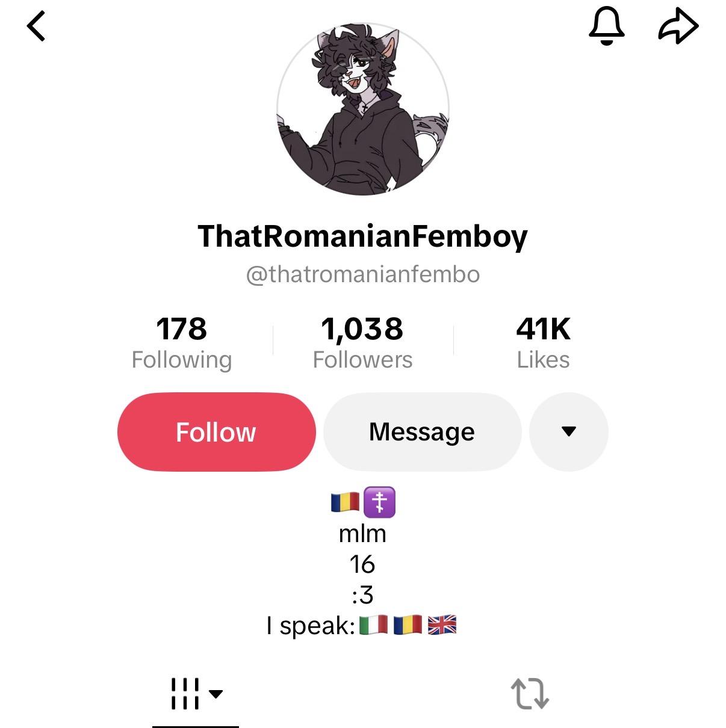726x728 pixels.
Task: Tap the UK flag in bio
Action: pyautogui.click(x=442, y=625)
